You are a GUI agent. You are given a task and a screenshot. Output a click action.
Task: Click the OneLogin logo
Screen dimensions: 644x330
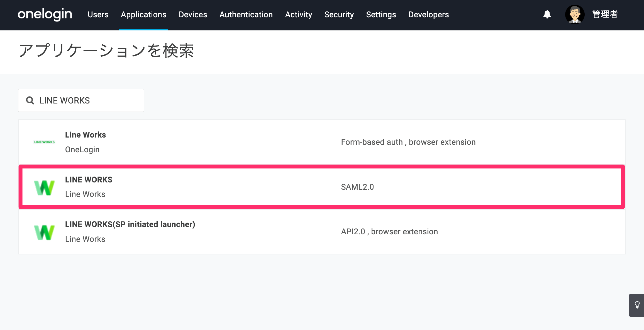(45, 15)
